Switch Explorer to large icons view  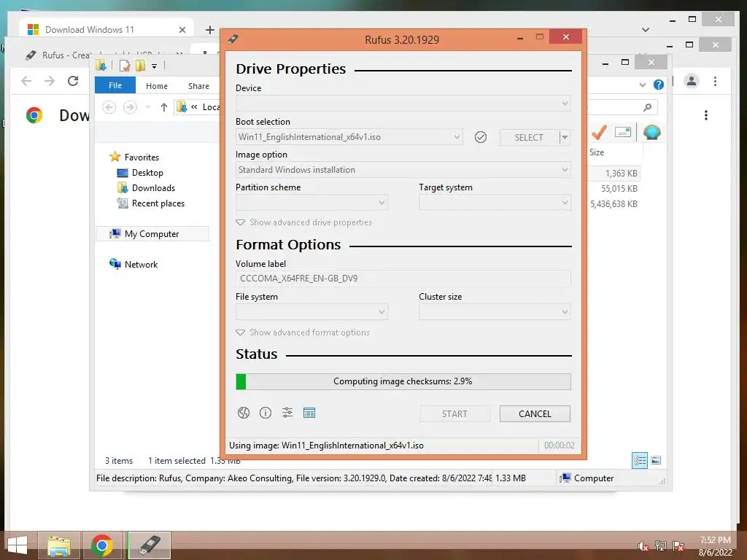[656, 460]
